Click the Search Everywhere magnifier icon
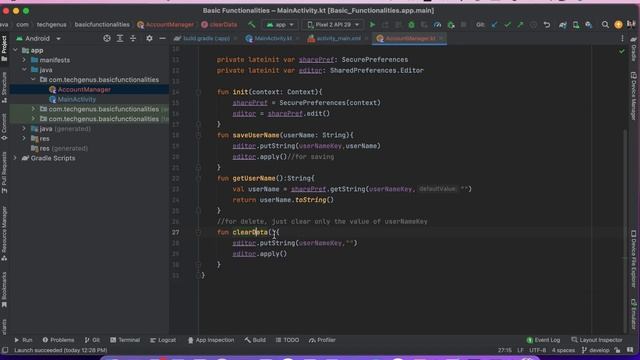The image size is (640, 360). [x=605, y=25]
